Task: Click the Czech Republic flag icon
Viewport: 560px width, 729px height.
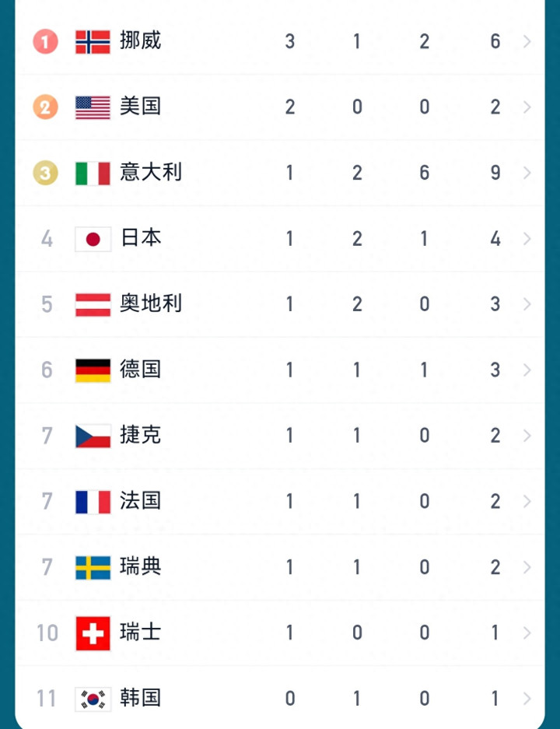Action: click(x=93, y=435)
